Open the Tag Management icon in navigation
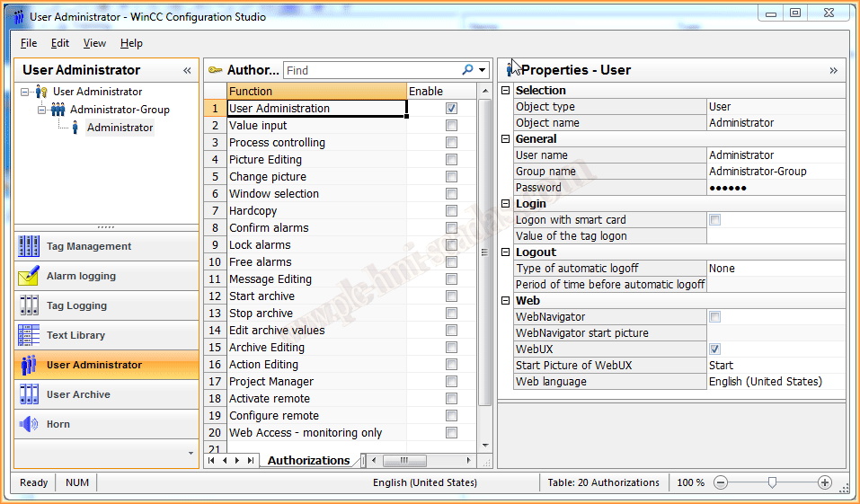The image size is (860, 504). point(29,246)
